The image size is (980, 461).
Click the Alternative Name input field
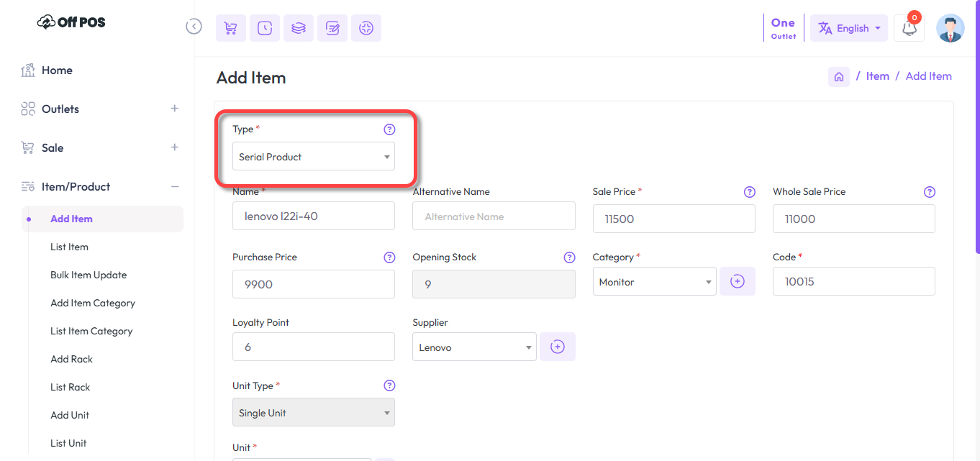pos(494,216)
